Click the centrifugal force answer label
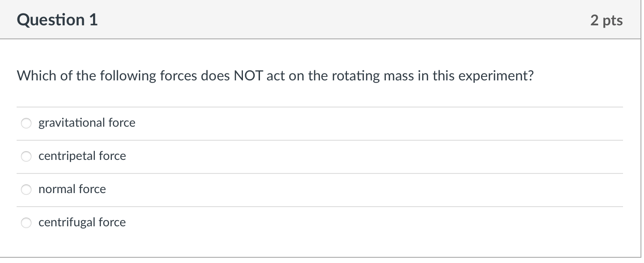The width and height of the screenshot is (644, 263). click(82, 222)
